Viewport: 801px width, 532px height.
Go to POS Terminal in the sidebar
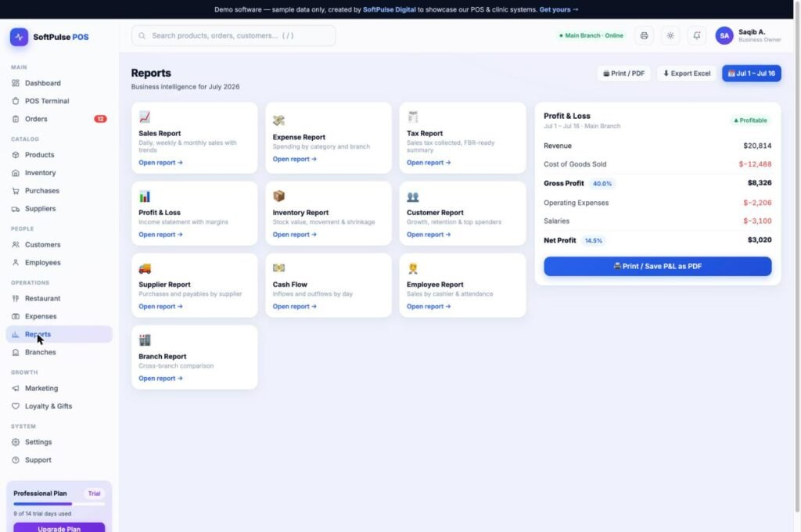tap(59, 101)
